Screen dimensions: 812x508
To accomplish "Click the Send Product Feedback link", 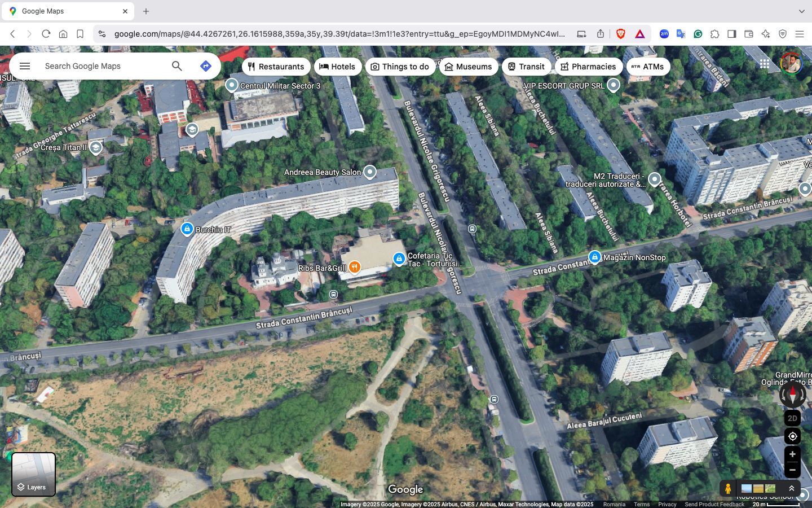I will click(x=714, y=504).
